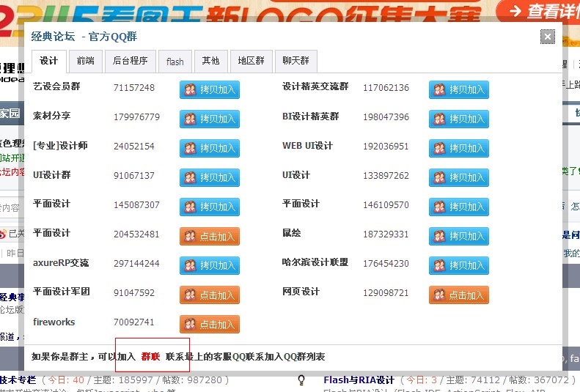
Task: Switch to the 设计 tab
Action: (49, 61)
